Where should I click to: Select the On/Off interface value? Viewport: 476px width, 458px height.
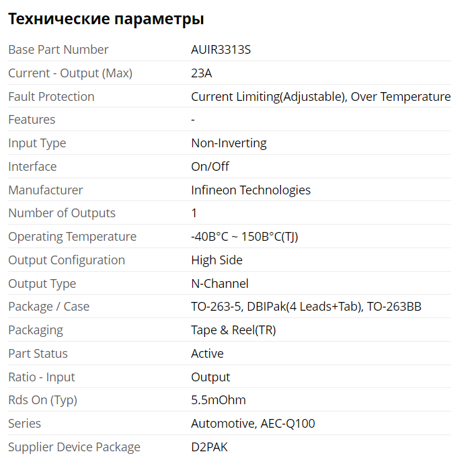(x=210, y=167)
